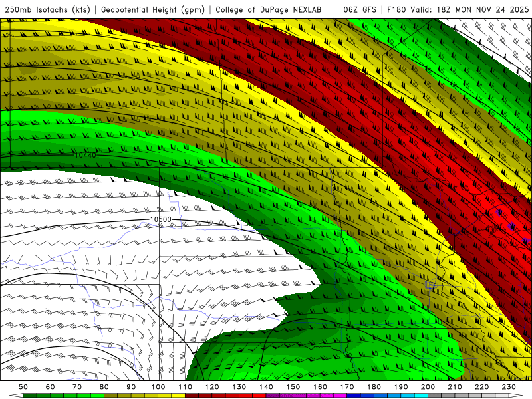Click the 120 value on the color scale
The width and height of the screenshot is (532, 399).
[x=212, y=387]
